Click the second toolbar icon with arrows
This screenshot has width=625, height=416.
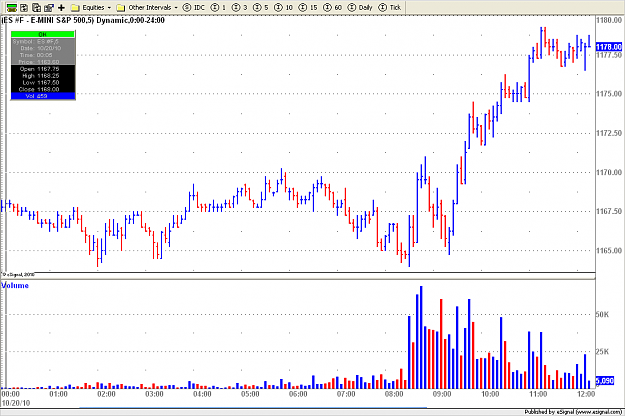click(x=24, y=8)
